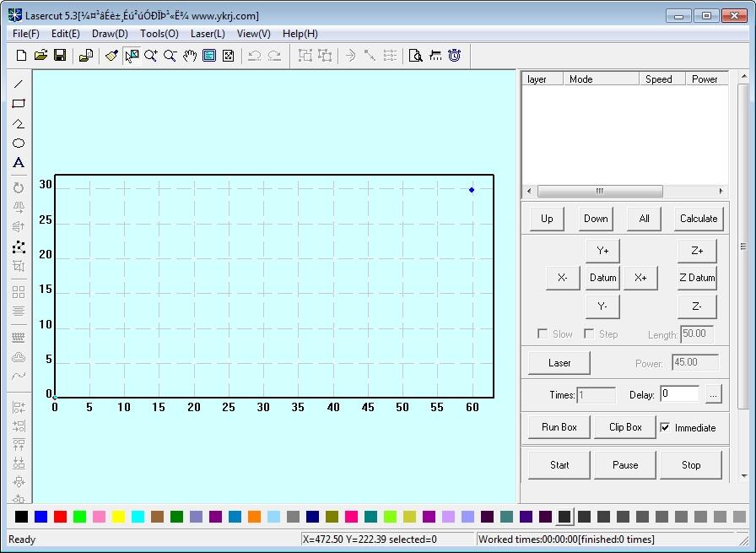Select the Rectangle drawing tool
Screen dimensions: 756x553
coord(18,103)
